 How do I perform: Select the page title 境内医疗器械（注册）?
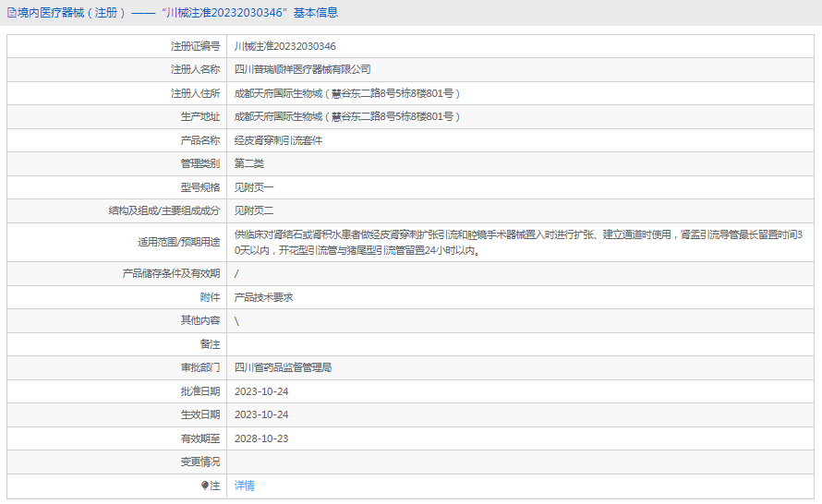coord(72,13)
